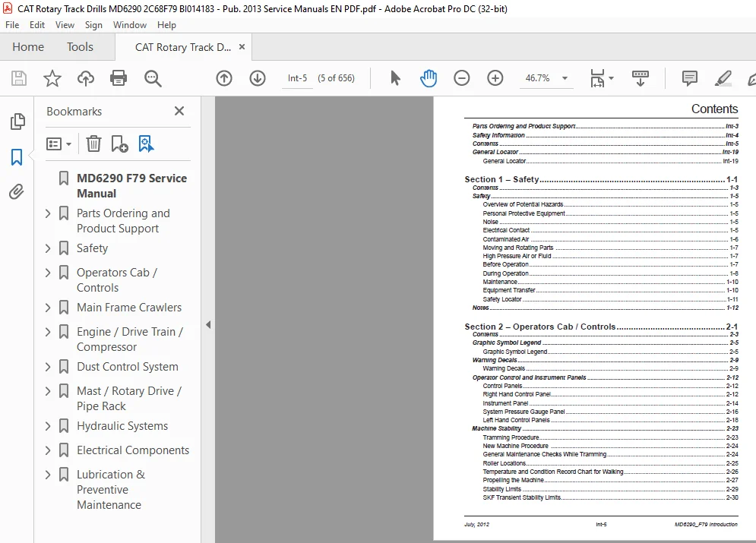Click the page number field Int-5
The width and height of the screenshot is (756, 543).
tap(297, 78)
